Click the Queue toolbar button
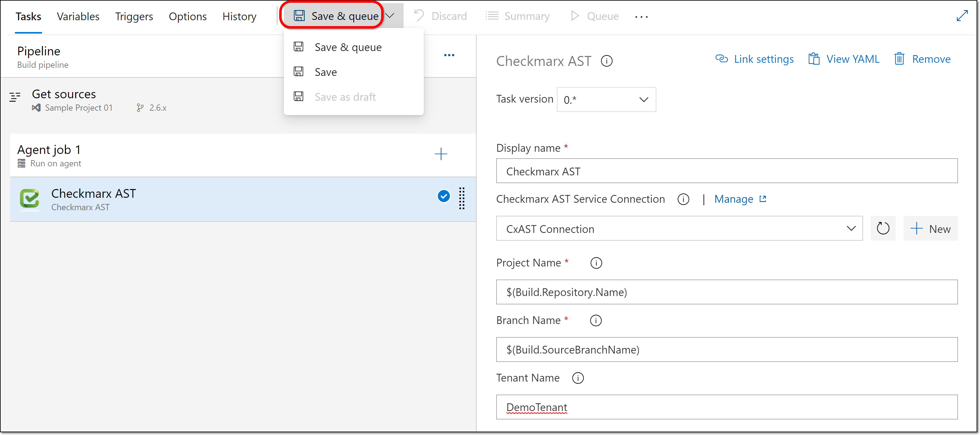980x435 pixels. point(595,16)
